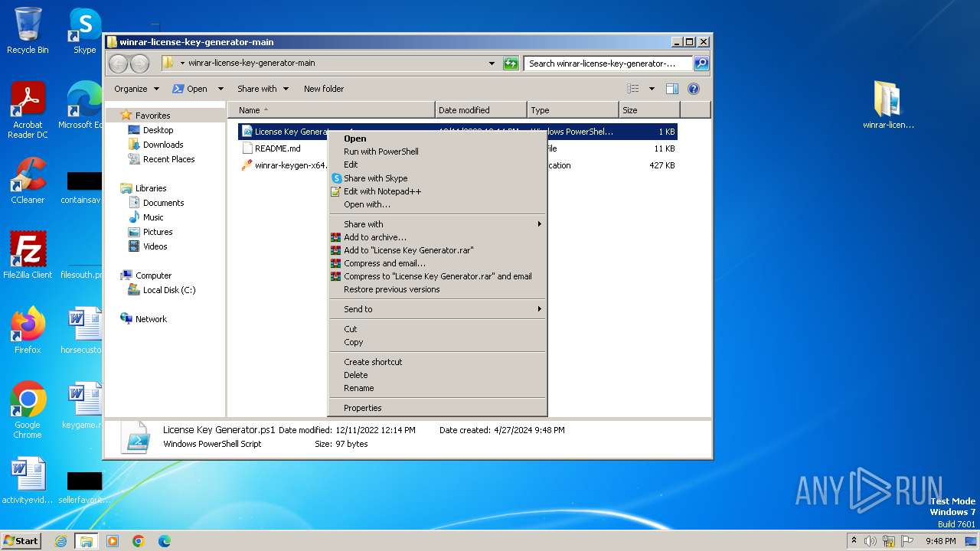This screenshot has width=980, height=551.
Task: Select the horsecusto Word document icon
Action: click(x=82, y=330)
